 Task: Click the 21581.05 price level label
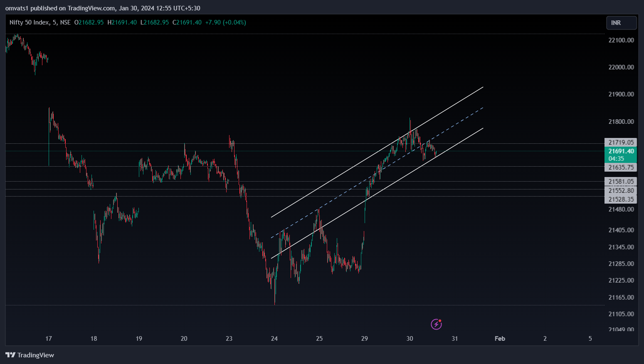click(621, 182)
